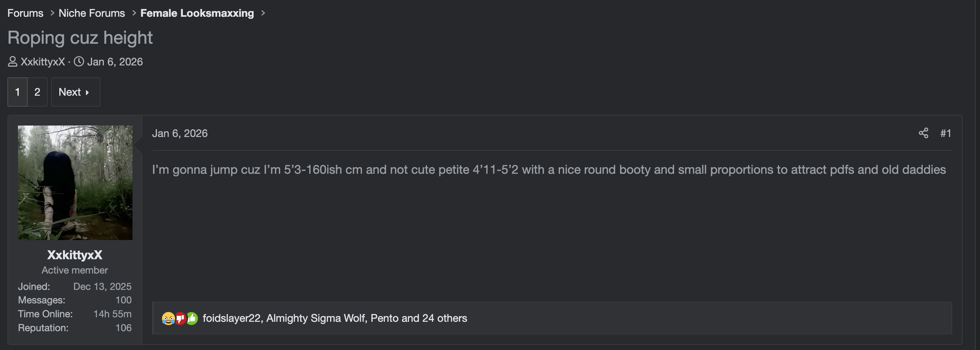
Task: Click the Messages count 100 in profile
Action: point(123,300)
